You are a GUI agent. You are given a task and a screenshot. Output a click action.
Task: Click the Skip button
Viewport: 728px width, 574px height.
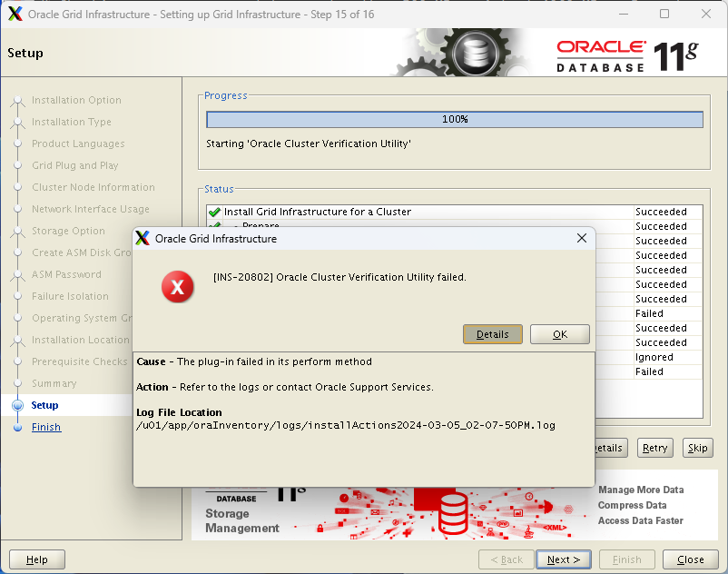[x=697, y=448]
